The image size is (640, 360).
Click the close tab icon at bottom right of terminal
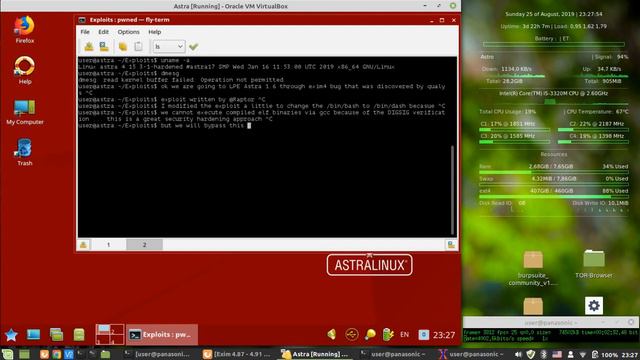pos(451,244)
